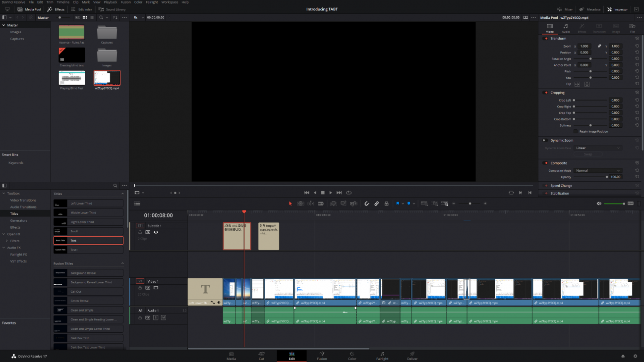
Task: Collapse the Titles list section
Action: coord(122,194)
